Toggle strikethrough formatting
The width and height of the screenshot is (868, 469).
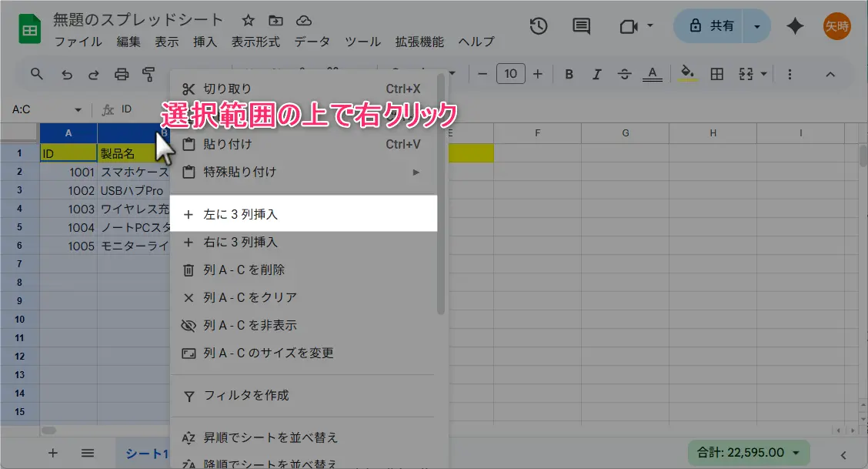coord(624,74)
